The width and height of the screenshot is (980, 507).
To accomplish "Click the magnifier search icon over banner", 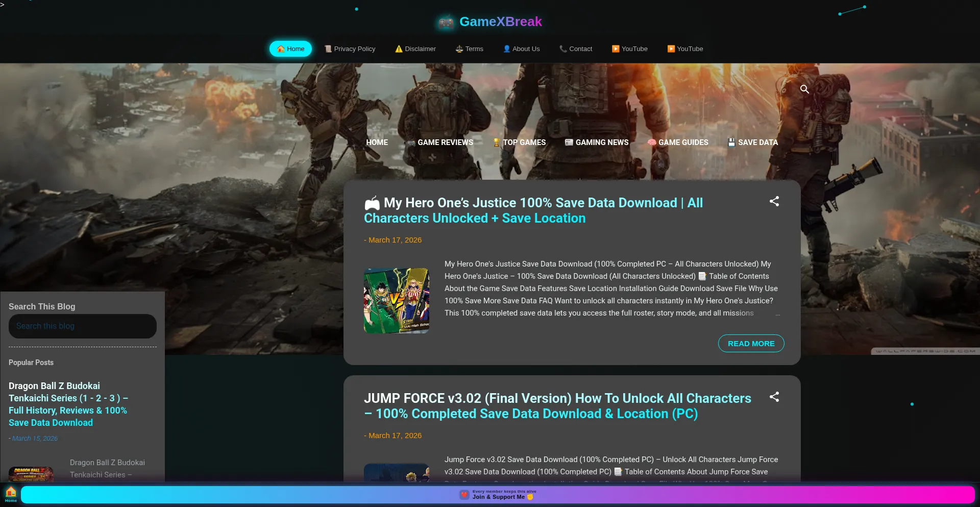I will (x=804, y=89).
